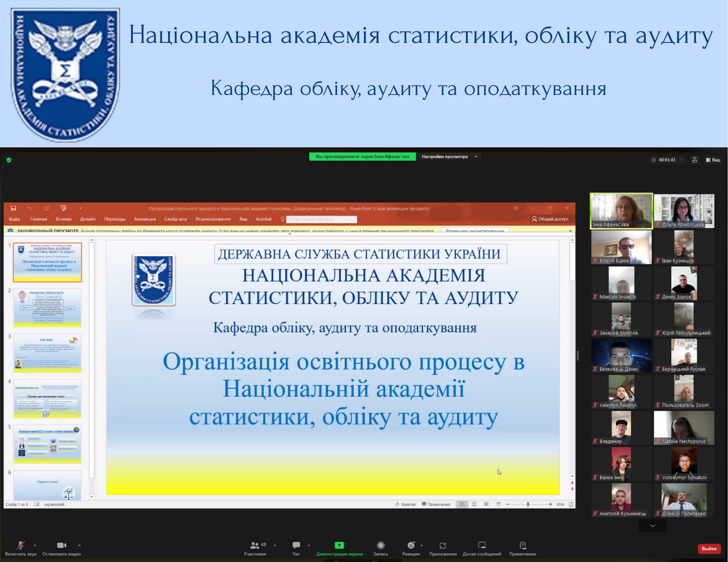Click the Participants icon in Zoom toolbar
The height and width of the screenshot is (562, 728).
point(255,545)
